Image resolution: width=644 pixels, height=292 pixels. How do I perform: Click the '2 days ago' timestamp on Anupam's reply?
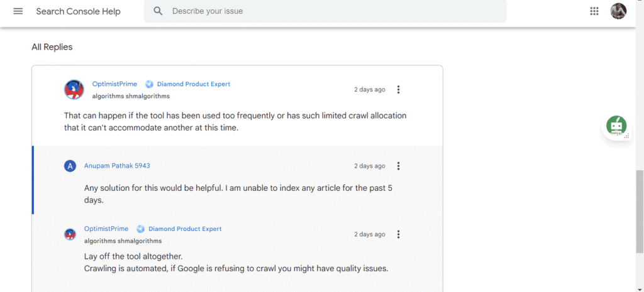click(369, 166)
